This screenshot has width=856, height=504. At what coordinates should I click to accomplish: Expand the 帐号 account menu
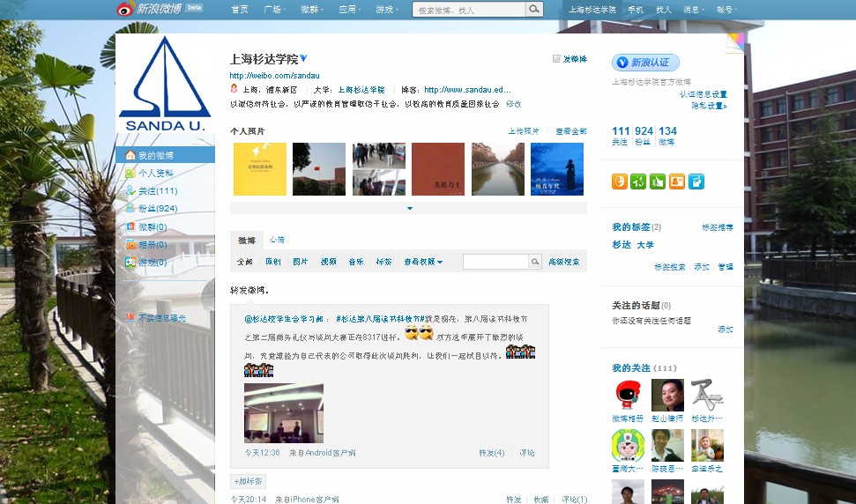726,10
